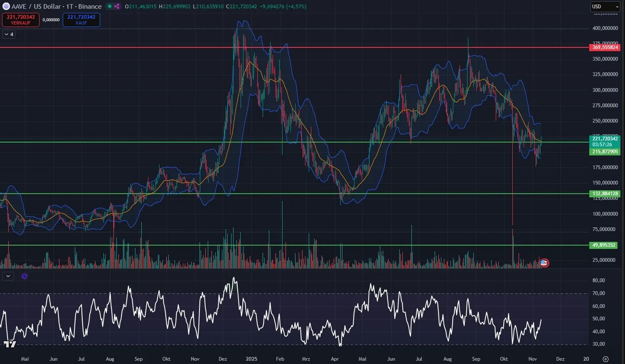Click the purple indicator loading icon in RSI panel
This screenshot has height=364, width=625.
click(x=24, y=276)
